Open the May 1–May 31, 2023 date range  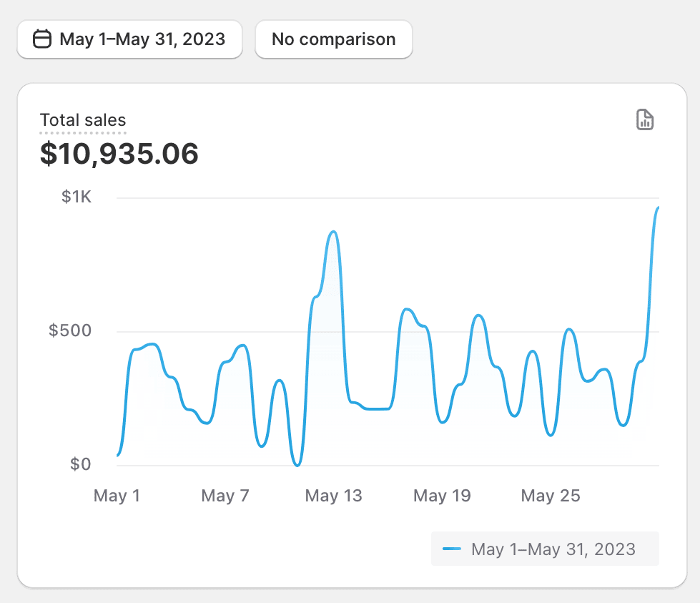click(129, 39)
